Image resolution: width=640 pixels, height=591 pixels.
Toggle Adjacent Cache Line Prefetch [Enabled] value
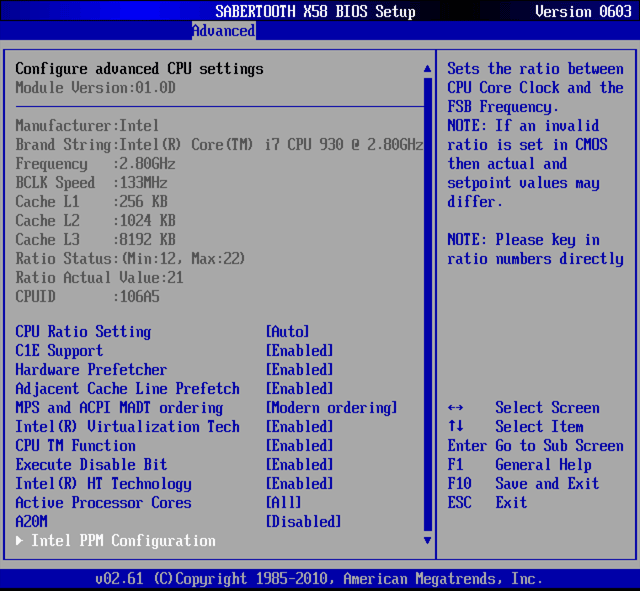300,389
